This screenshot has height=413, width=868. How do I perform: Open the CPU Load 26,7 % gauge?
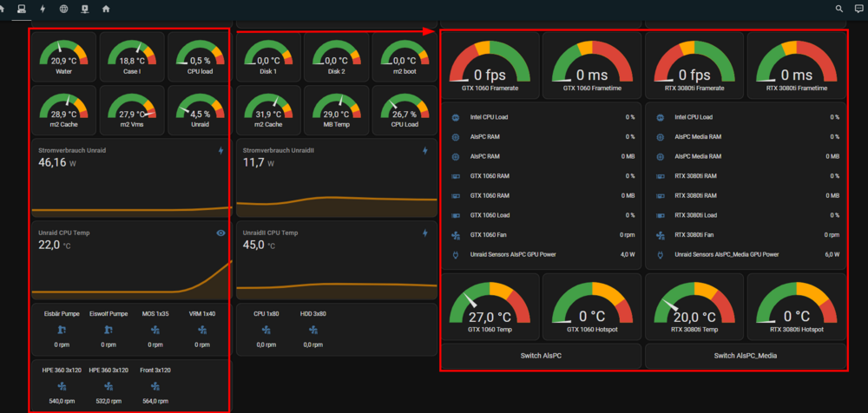(404, 110)
